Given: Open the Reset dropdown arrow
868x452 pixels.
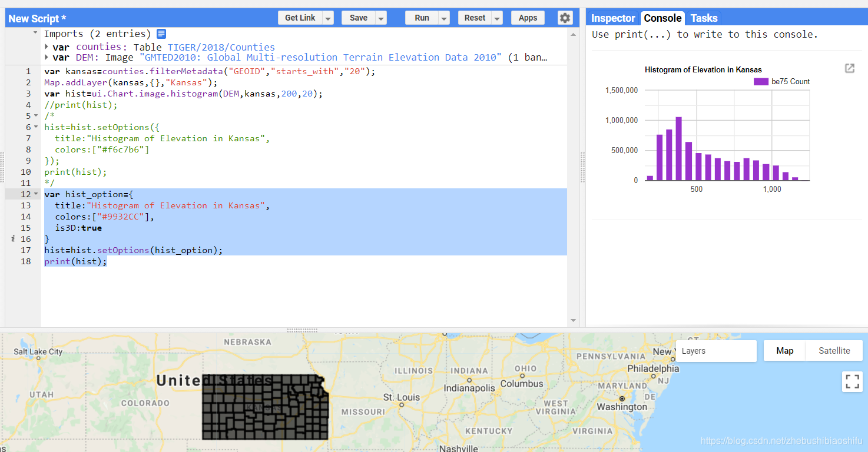Looking at the screenshot, I should [497, 18].
